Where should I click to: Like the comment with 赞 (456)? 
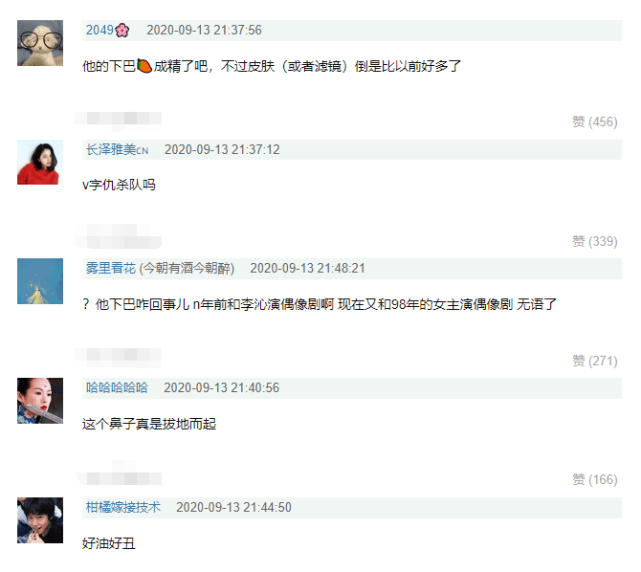pyautogui.click(x=595, y=122)
